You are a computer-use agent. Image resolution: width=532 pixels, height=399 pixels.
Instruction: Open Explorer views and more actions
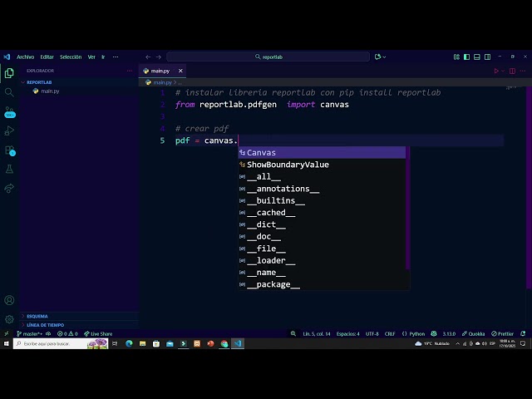click(130, 71)
